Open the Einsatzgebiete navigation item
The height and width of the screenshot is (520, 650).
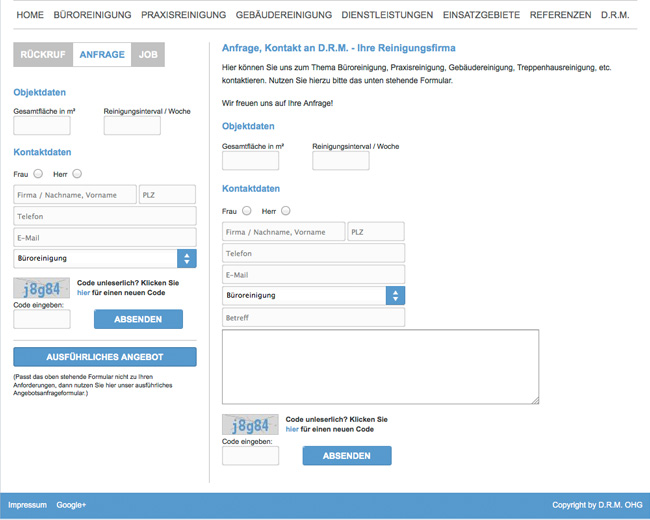coord(481,15)
